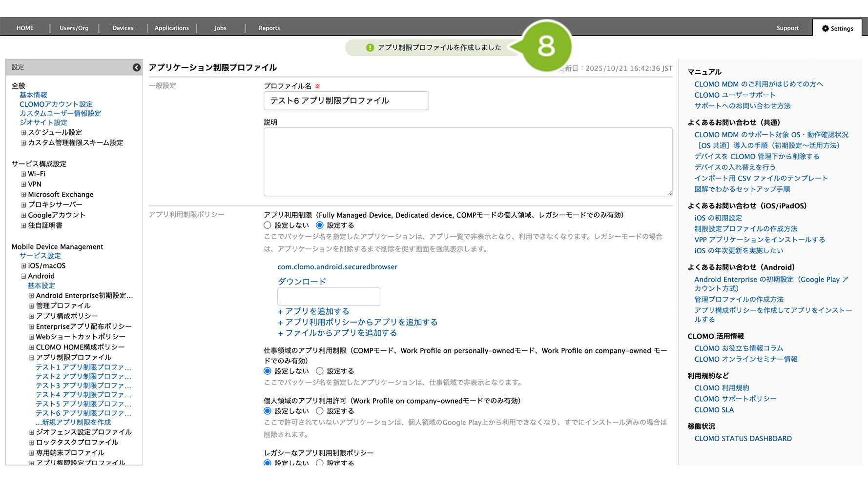Viewport: 868px width, 488px height.
Task: Expand the スケジュール設定 tree item
Action: [23, 133]
